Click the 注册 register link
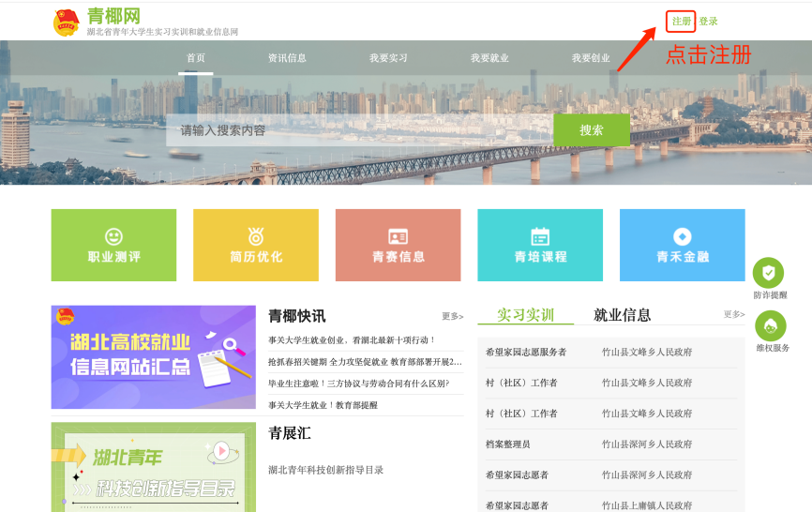This screenshot has height=512, width=812. 682,22
